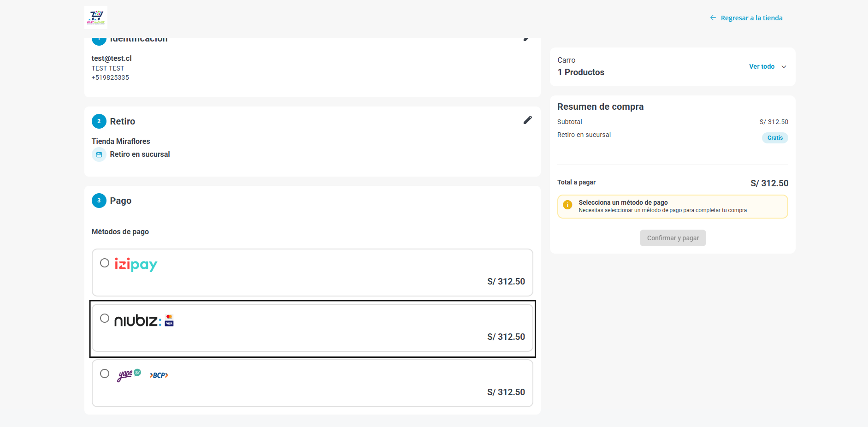Click the store pickup icon beside Retiro en sucursal
Image resolution: width=868 pixels, height=427 pixels.
click(x=99, y=154)
